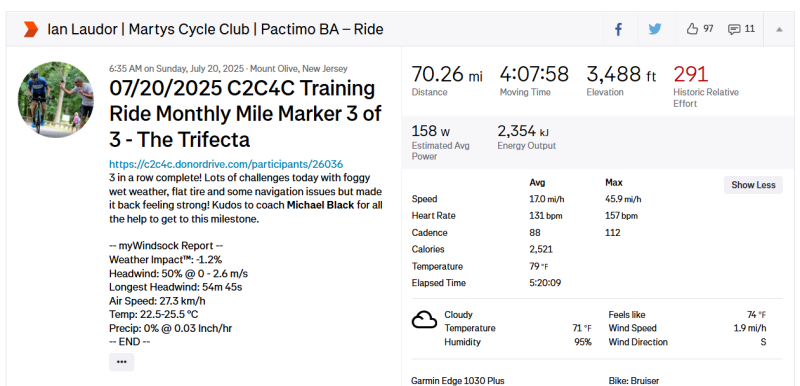Click the Ian Laudor header title
Image resolution: width=800 pixels, height=386 pixels.
click(x=215, y=30)
